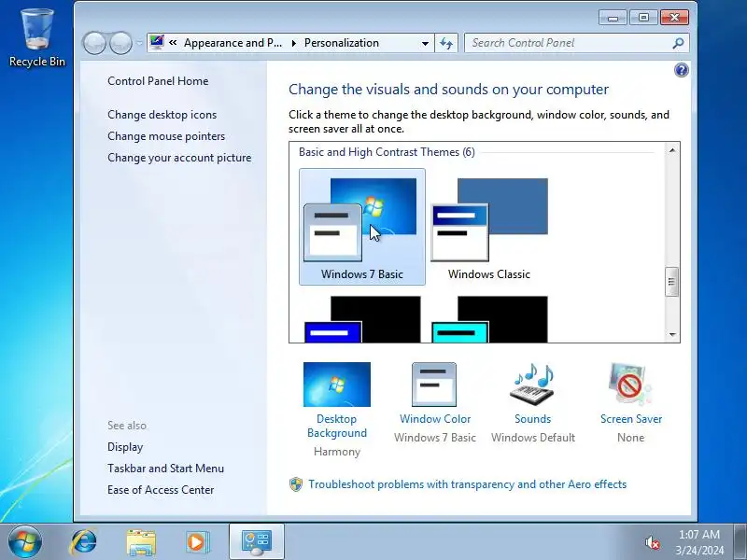Click the taskbar clock showing 1:07 AM
Image resolution: width=747 pixels, height=560 pixels.
tap(698, 542)
